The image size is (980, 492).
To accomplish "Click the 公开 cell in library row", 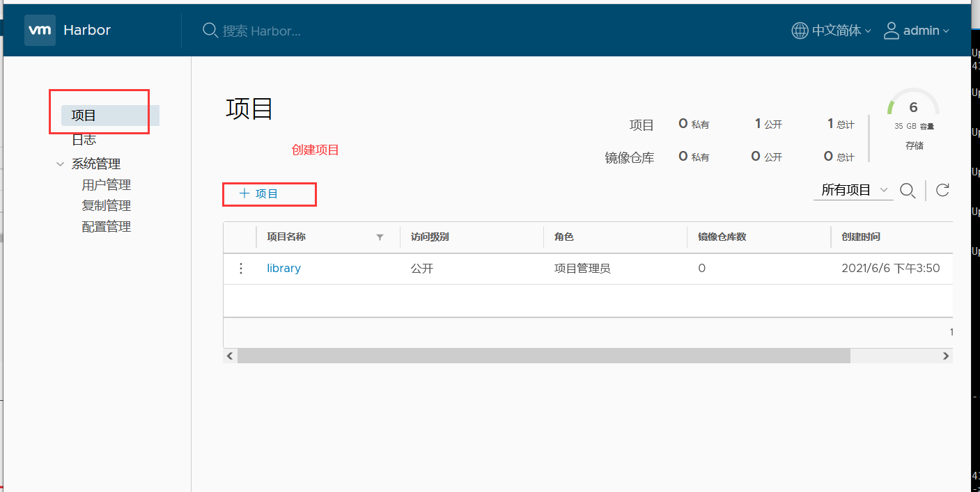I will (x=422, y=269).
